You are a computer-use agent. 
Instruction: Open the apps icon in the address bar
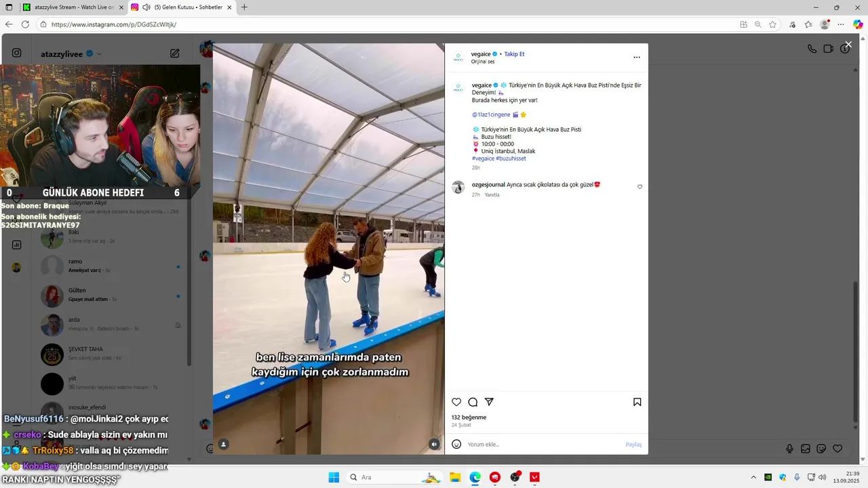(x=744, y=24)
